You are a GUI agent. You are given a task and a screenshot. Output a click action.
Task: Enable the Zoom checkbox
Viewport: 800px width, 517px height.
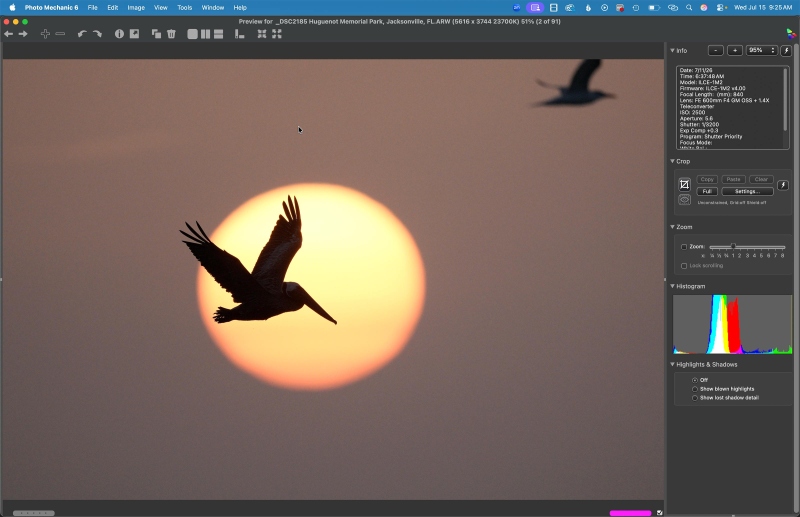(x=684, y=247)
